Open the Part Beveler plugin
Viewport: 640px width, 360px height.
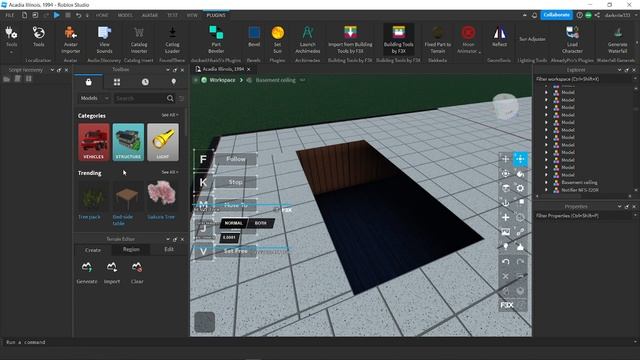[216, 40]
